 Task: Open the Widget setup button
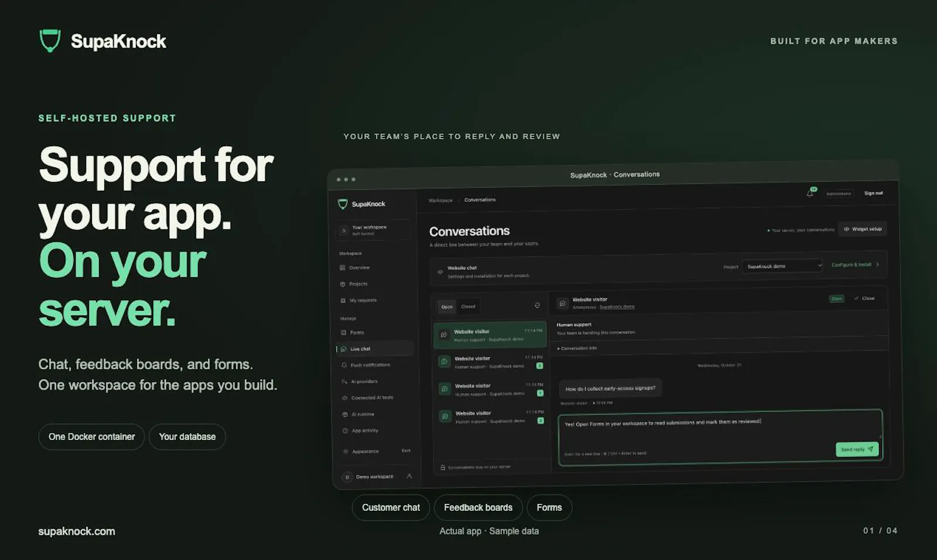point(862,229)
